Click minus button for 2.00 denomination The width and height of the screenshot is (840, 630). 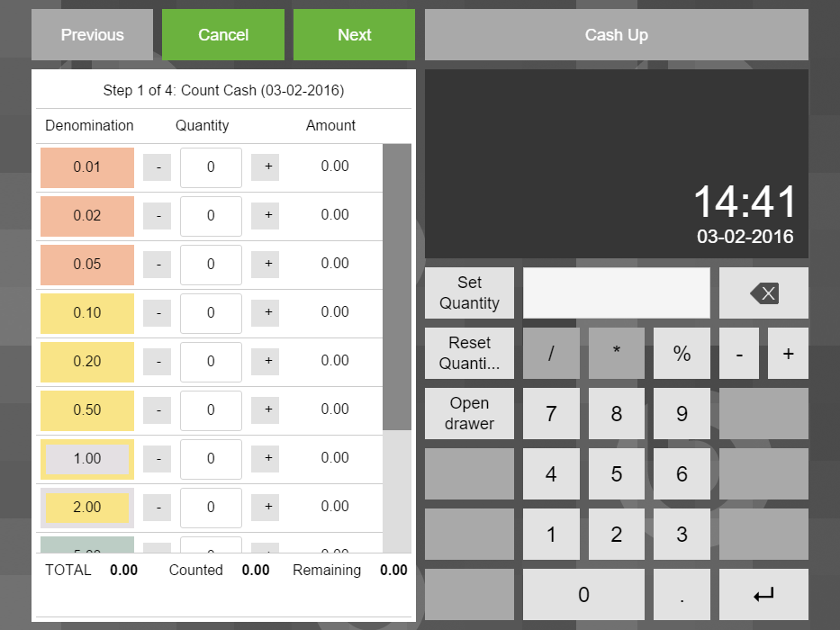157,508
